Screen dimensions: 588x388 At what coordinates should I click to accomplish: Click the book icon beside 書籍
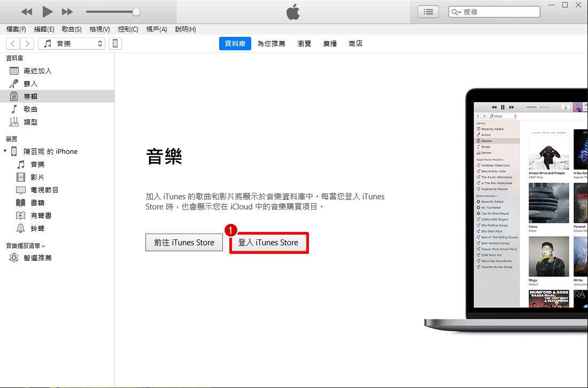click(x=21, y=203)
